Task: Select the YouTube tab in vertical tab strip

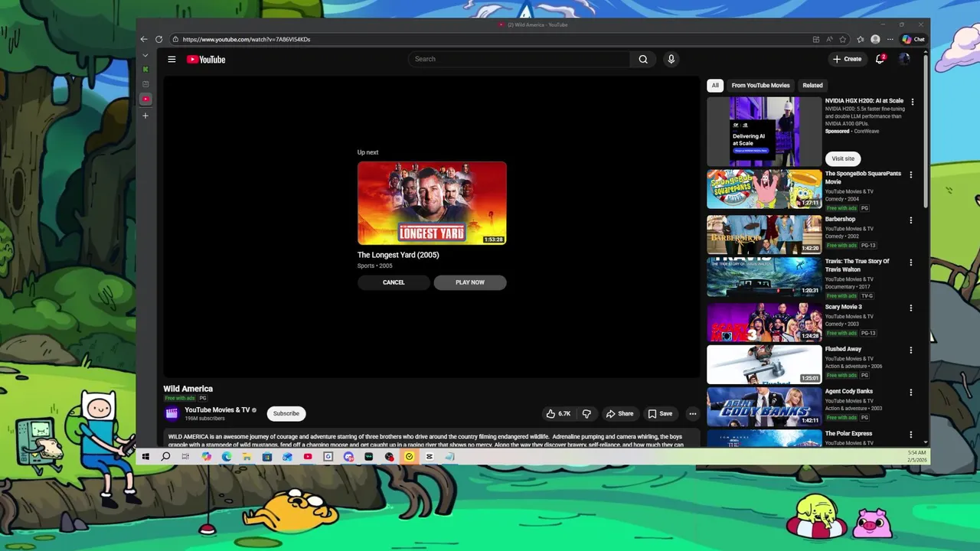Action: [145, 99]
